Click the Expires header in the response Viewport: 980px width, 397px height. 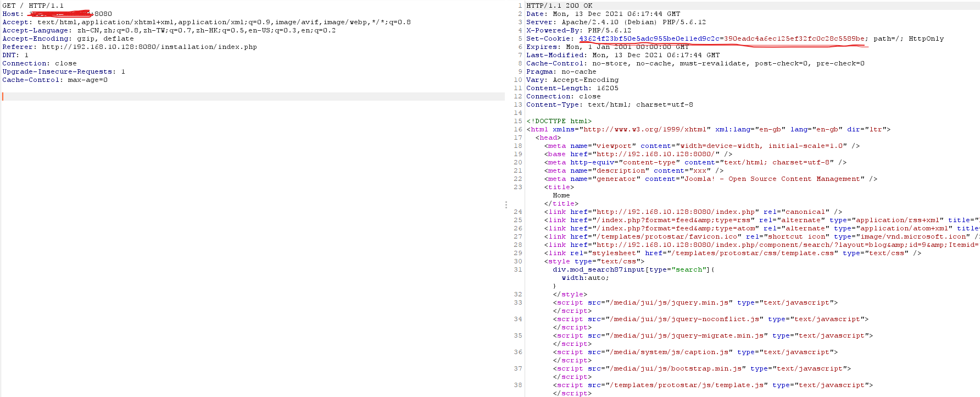608,47
